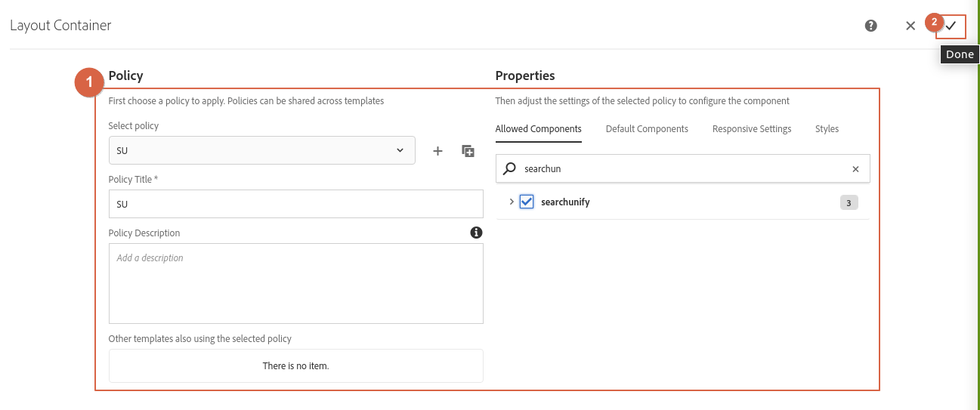Click the Policy Description info icon

(476, 233)
